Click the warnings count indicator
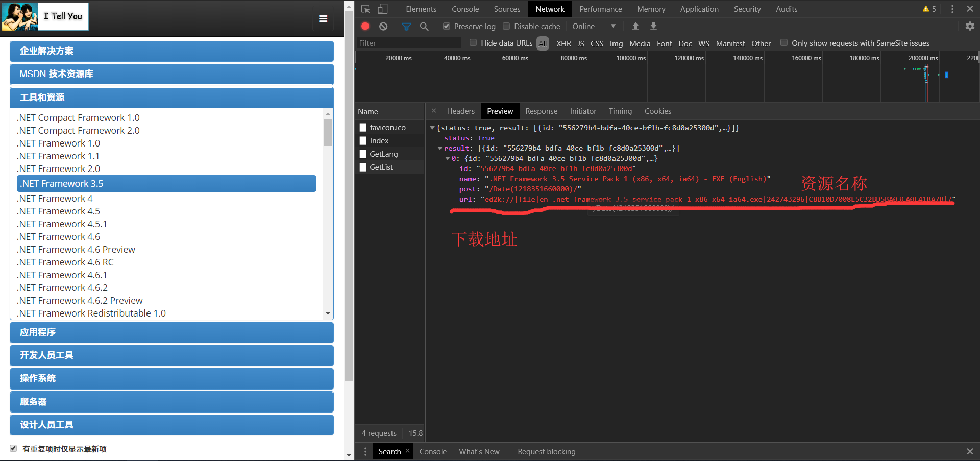Image resolution: width=980 pixels, height=461 pixels. point(929,9)
